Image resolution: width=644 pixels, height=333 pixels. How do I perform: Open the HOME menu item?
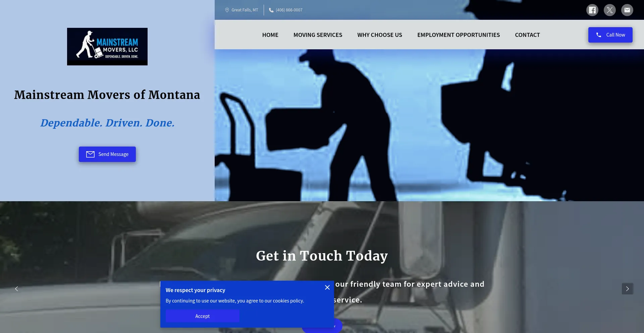[x=270, y=35]
